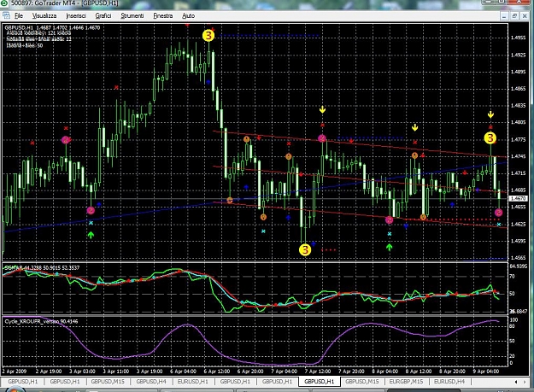Screen dimensions: 534x392
Task: Open the Strumenti menu
Action: [x=132, y=15]
